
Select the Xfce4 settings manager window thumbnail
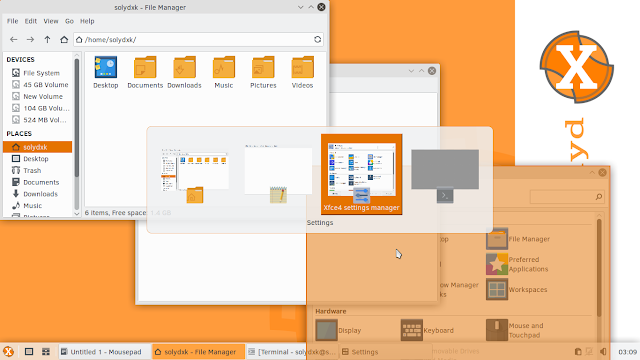[x=362, y=174]
